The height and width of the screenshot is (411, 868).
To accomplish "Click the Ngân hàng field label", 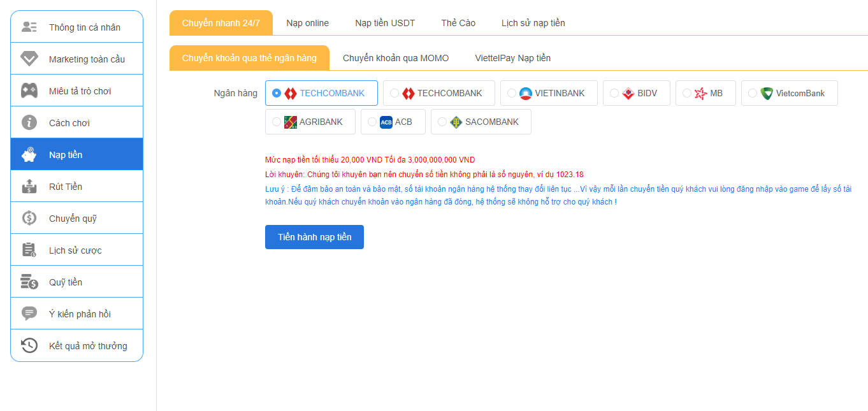I will 235,93.
